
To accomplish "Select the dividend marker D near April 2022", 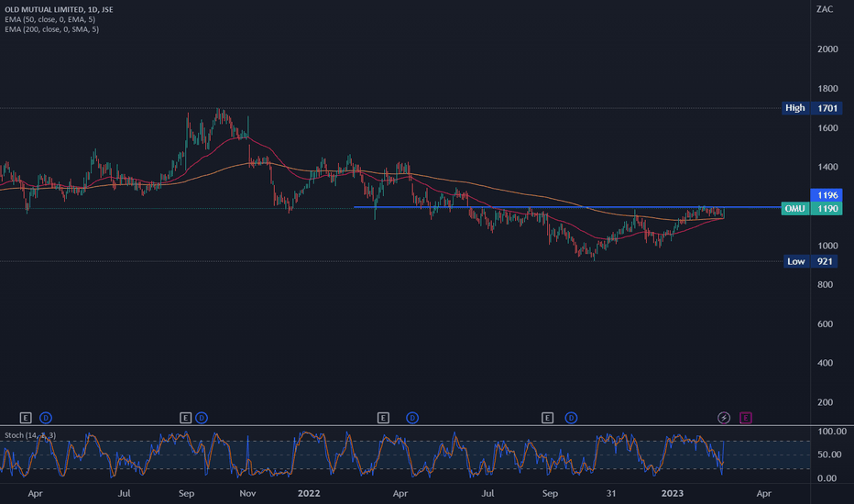I will coord(412,418).
